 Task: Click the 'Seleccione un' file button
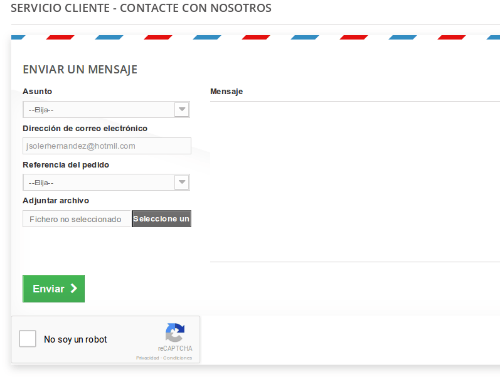[x=161, y=219]
